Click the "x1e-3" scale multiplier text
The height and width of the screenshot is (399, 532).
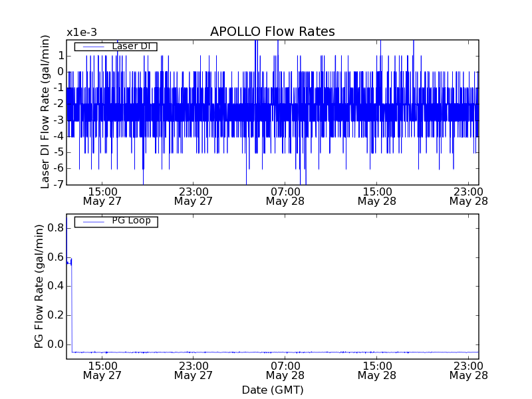point(82,32)
